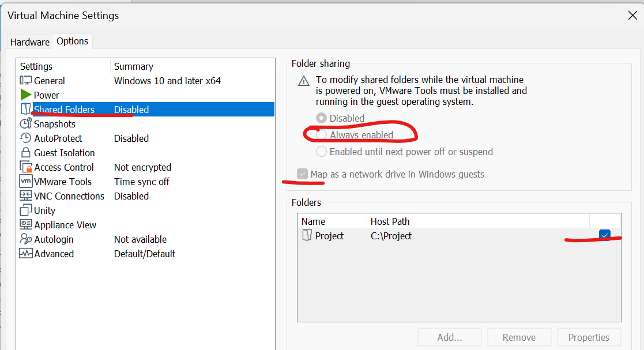644x350 pixels.
Task: Click the green Power play icon
Action: pyautogui.click(x=26, y=95)
